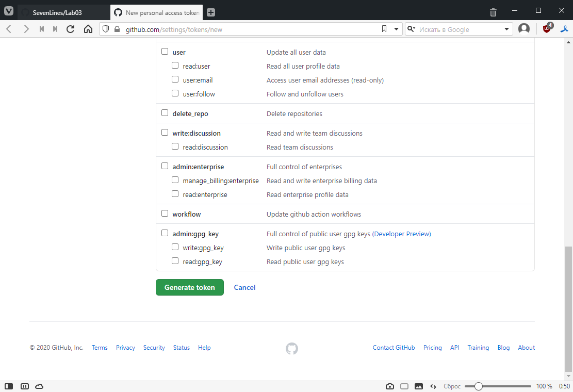This screenshot has height=392, width=573.
Task: Open the Blog footer link
Action: [503, 348]
